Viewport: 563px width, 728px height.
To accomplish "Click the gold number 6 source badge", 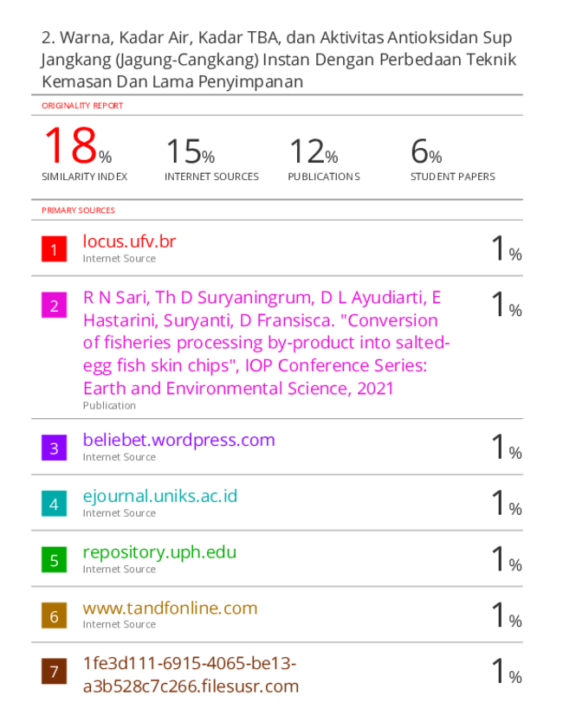I will click(x=54, y=615).
